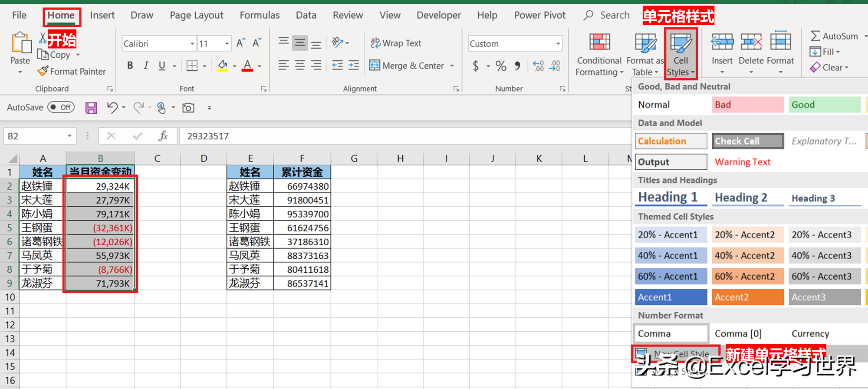Click the Cut scissors icon
The width and height of the screenshot is (868, 389).
coord(43,38)
